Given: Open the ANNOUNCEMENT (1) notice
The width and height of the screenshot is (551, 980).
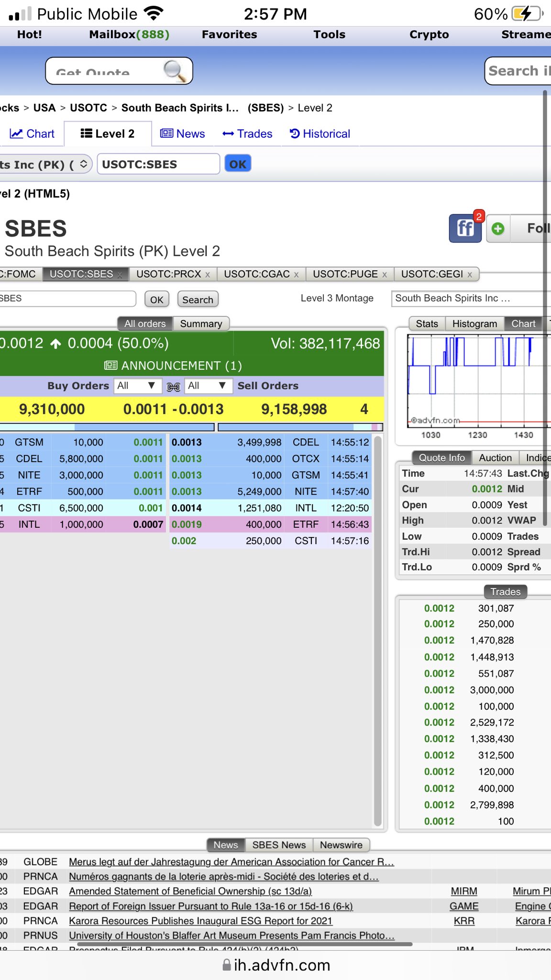Looking at the screenshot, I should (x=173, y=366).
